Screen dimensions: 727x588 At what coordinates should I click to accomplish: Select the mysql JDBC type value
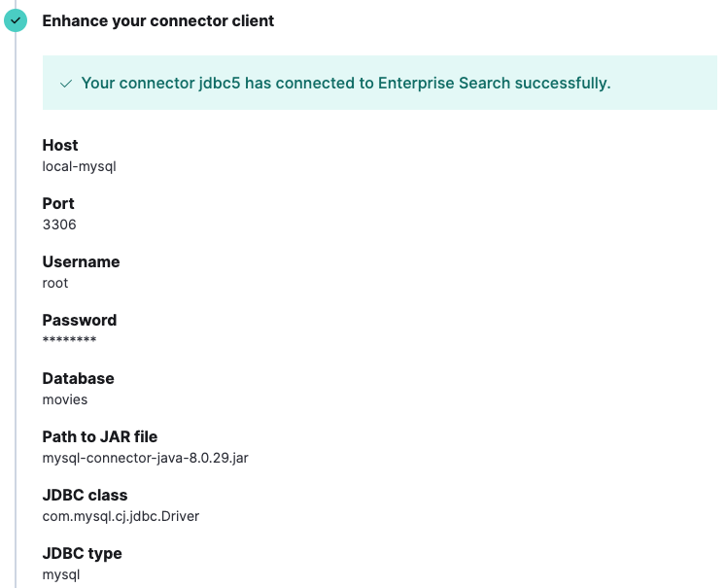click(60, 574)
